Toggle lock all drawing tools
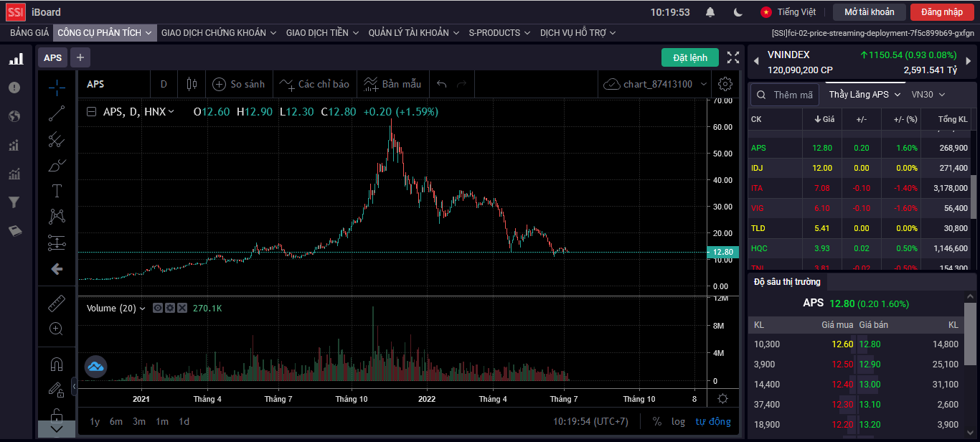980x442 pixels. tap(57, 415)
